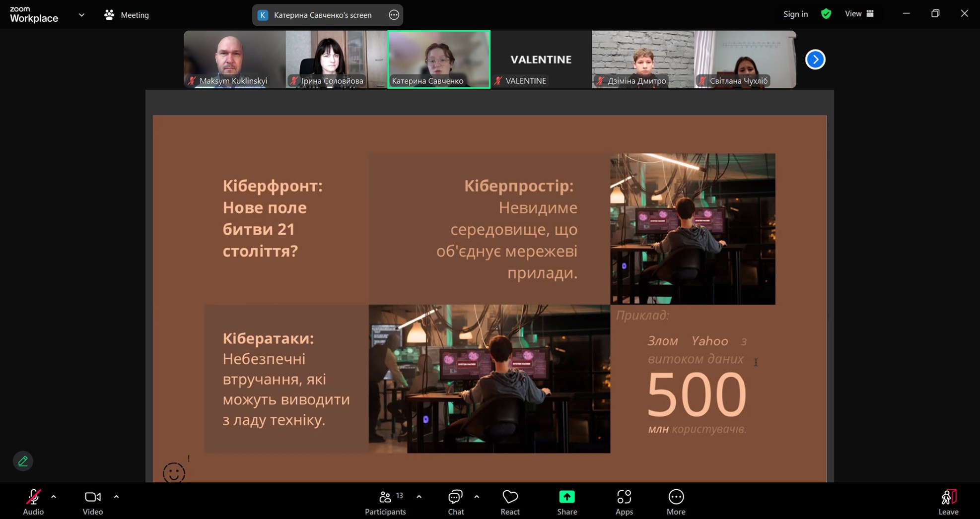Click the smiley face on the slide
The height and width of the screenshot is (519, 980).
click(174, 473)
